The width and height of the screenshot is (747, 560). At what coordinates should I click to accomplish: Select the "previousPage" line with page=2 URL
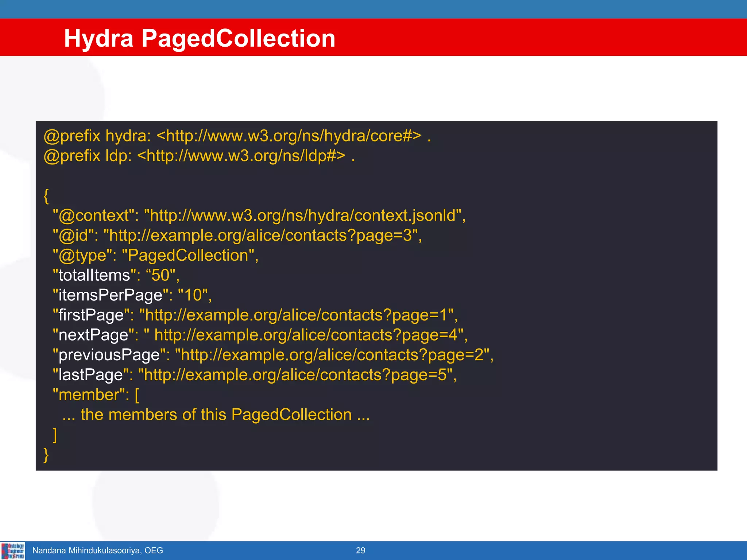click(273, 355)
